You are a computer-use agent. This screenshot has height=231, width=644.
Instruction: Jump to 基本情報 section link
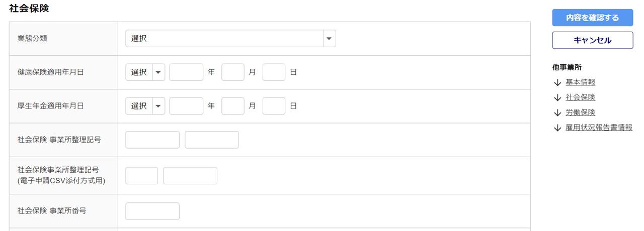point(580,82)
